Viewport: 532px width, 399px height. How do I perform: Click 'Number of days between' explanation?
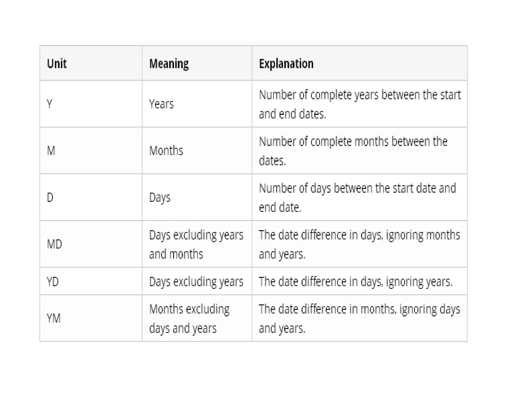[x=357, y=197]
